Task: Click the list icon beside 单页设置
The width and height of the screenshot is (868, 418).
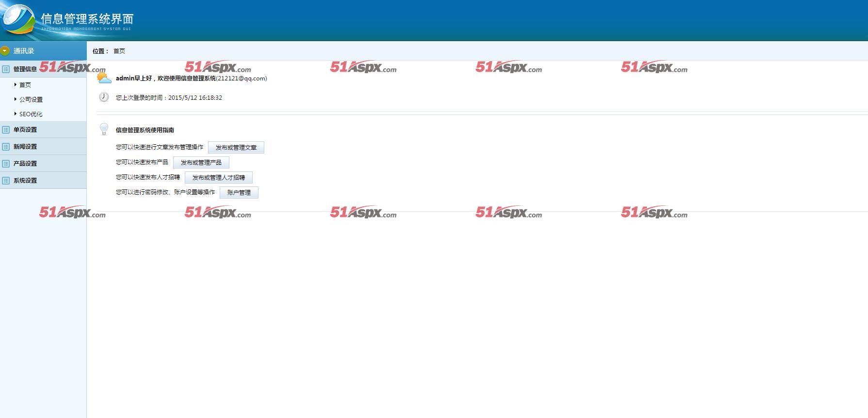Action: 6,130
